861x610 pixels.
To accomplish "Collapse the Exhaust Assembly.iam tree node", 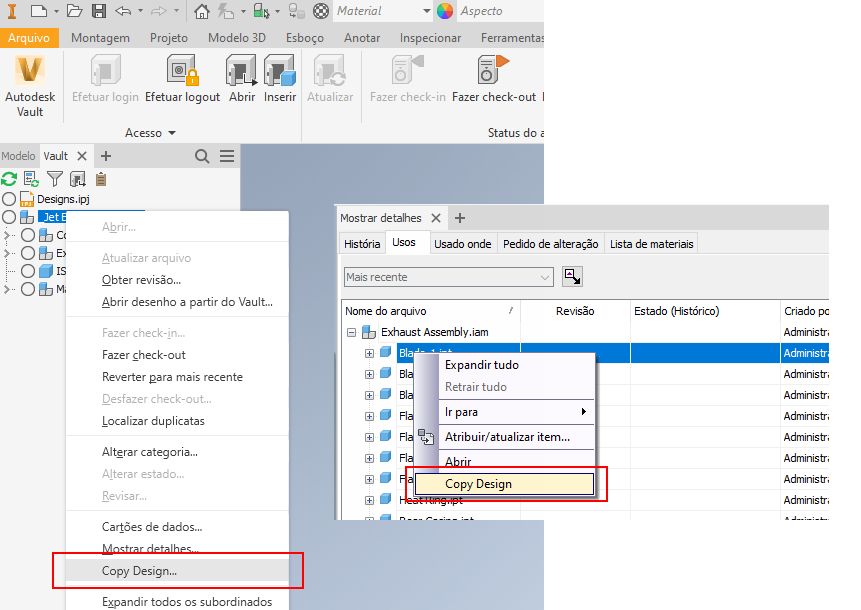I will point(351,333).
